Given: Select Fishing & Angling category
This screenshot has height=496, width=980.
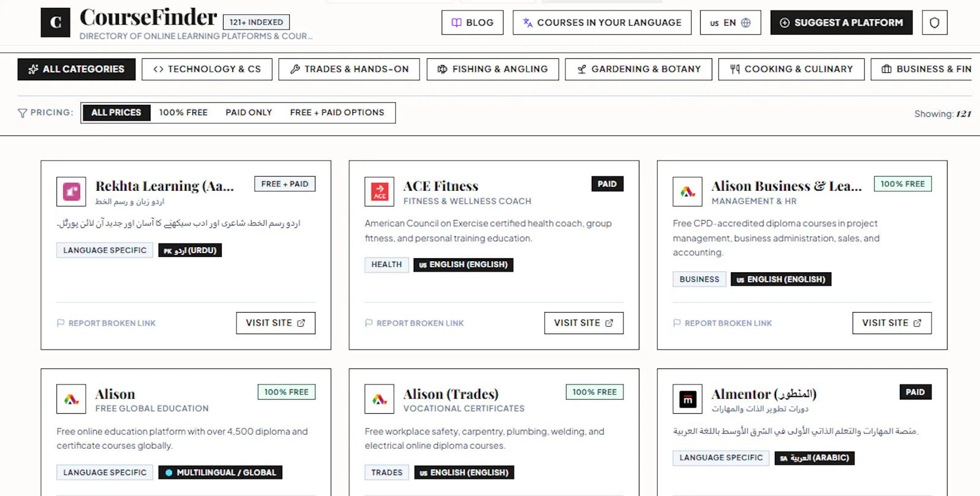Looking at the screenshot, I should tap(492, 69).
